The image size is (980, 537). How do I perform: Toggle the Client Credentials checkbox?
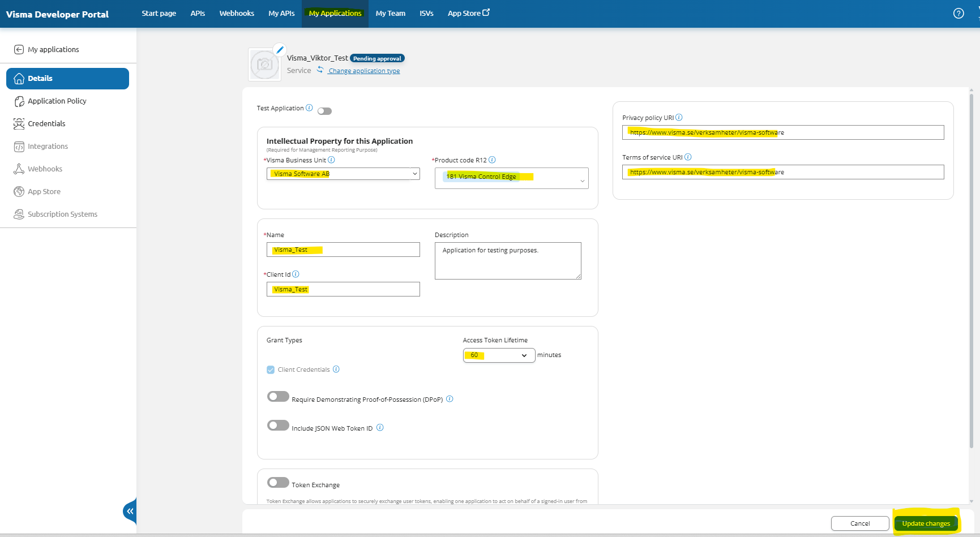271,370
